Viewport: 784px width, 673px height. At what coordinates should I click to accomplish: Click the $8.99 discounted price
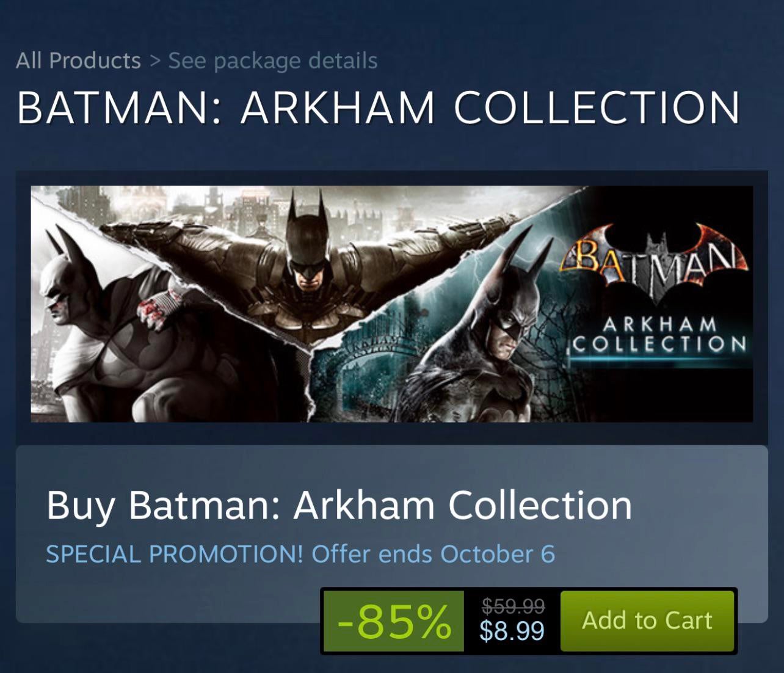pos(512,630)
